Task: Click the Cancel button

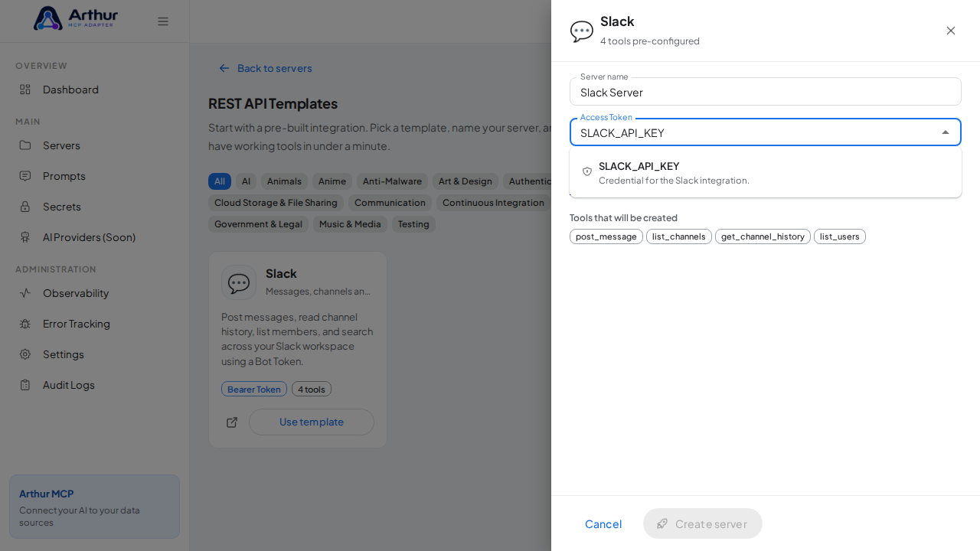Action: 603,523
